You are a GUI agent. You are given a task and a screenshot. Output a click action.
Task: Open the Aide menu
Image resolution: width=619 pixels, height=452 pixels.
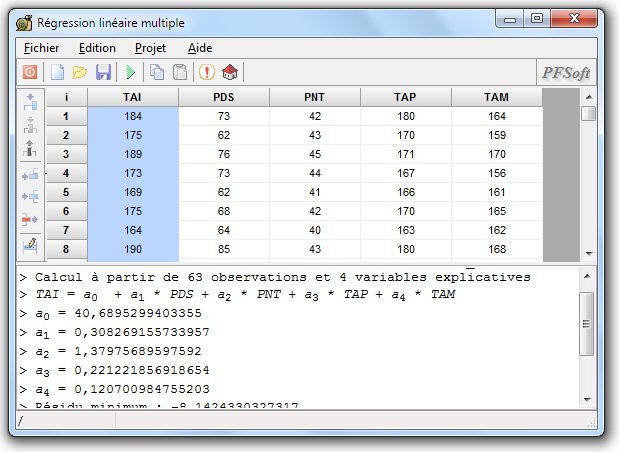(x=199, y=47)
